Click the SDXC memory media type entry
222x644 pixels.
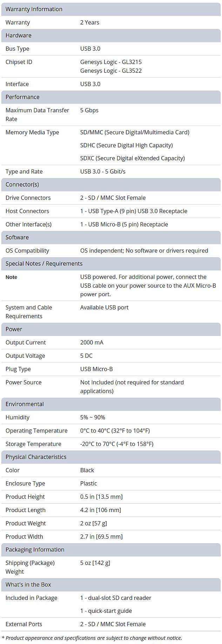132,158
